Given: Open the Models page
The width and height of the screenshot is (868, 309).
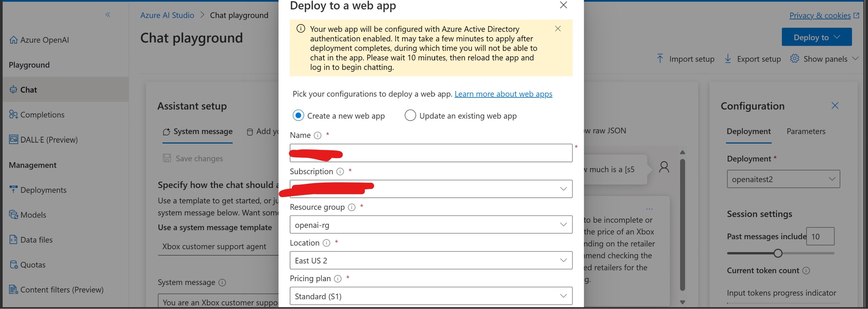Looking at the screenshot, I should (x=33, y=214).
